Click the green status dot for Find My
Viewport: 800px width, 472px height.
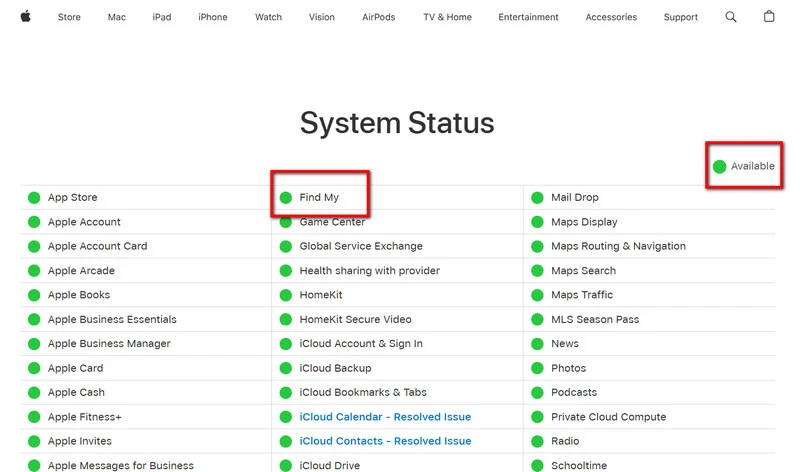(x=286, y=197)
